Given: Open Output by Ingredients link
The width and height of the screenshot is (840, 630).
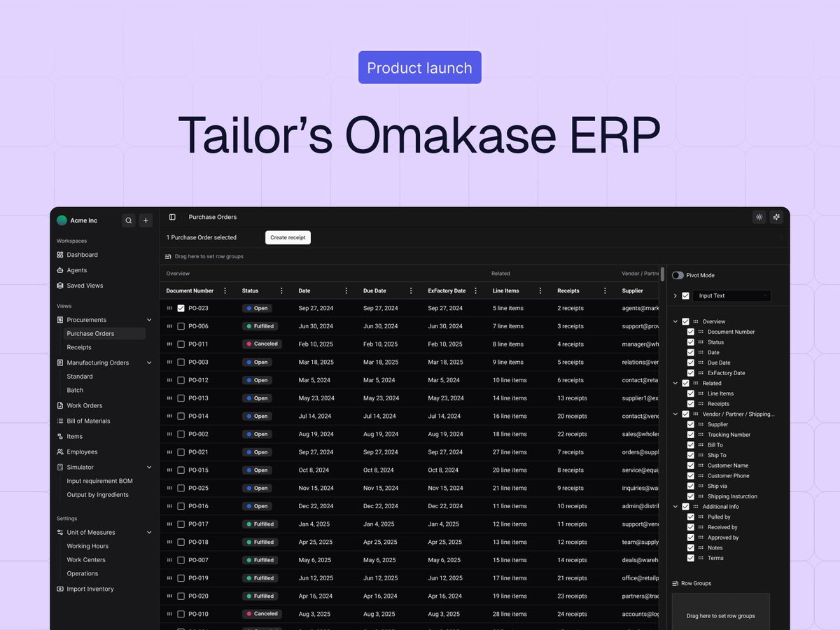Looking at the screenshot, I should click(x=98, y=495).
